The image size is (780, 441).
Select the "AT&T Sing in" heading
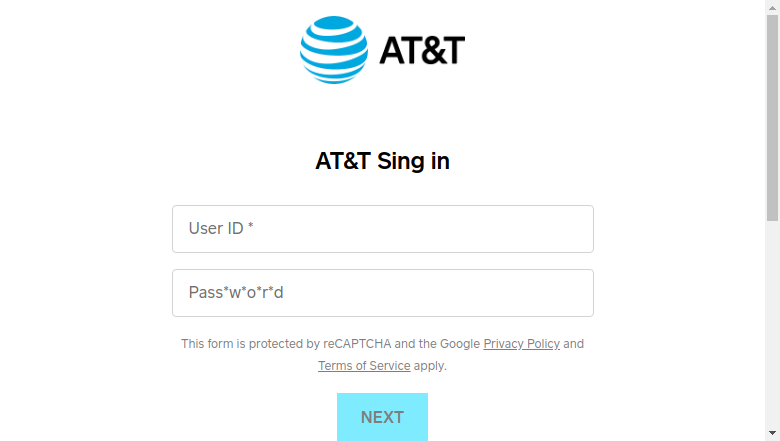(x=383, y=161)
